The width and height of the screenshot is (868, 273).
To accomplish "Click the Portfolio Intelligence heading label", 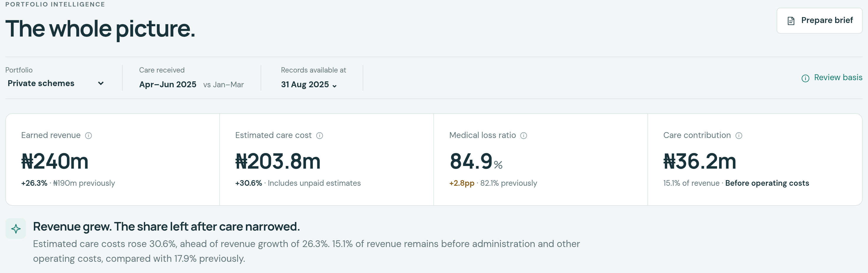I will [55, 4].
